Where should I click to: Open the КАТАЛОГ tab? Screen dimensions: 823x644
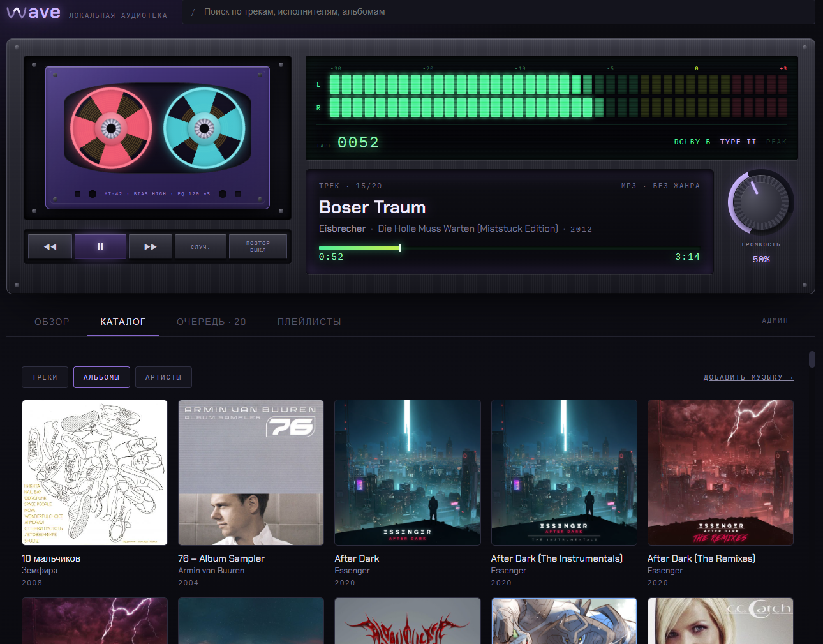[x=123, y=322]
